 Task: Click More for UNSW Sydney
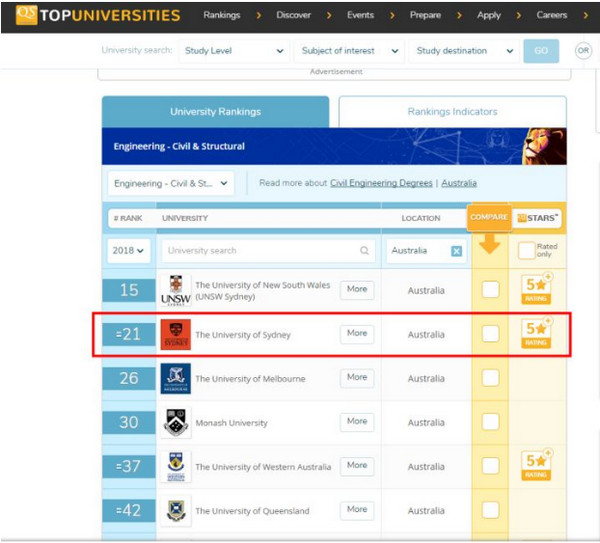coord(357,289)
